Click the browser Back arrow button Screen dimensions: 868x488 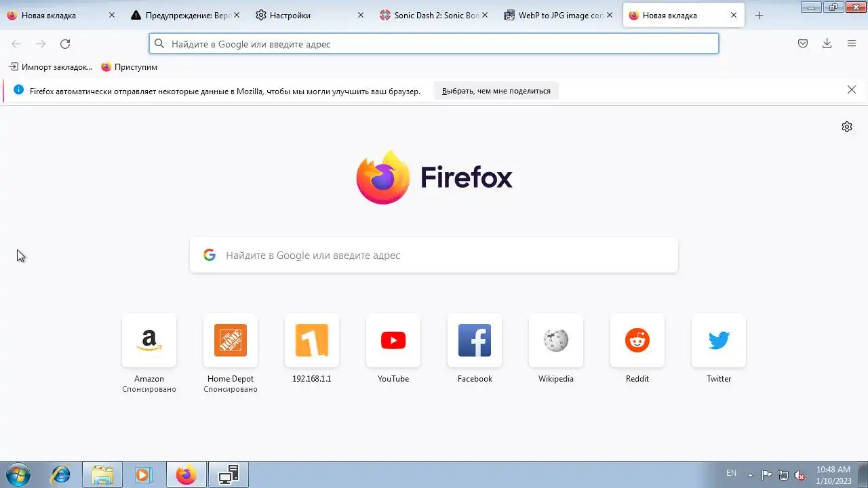click(x=16, y=44)
